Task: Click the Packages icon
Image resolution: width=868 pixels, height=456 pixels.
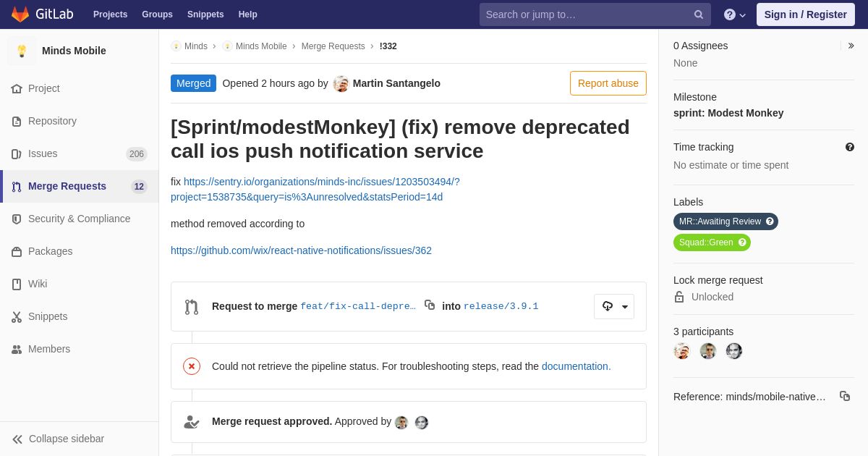Action: [x=17, y=251]
